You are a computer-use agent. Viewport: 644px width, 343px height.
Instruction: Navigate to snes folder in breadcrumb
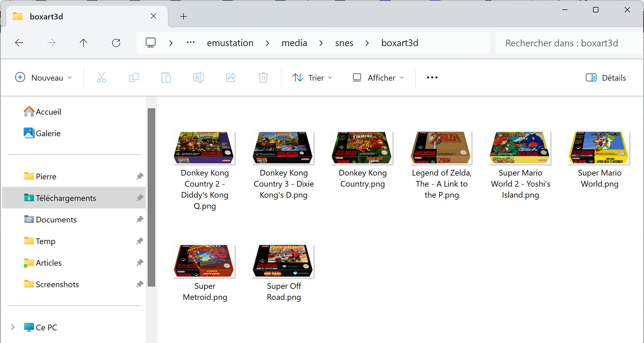pyautogui.click(x=344, y=43)
